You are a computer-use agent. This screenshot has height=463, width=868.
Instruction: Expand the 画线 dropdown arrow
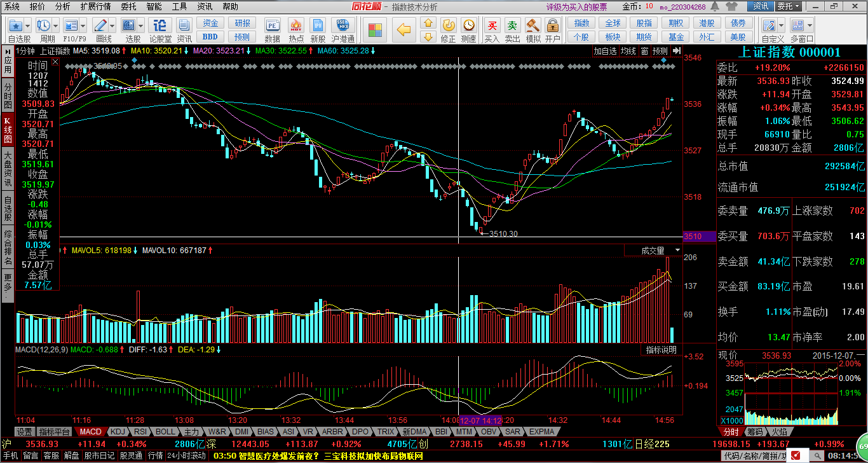[x=112, y=26]
